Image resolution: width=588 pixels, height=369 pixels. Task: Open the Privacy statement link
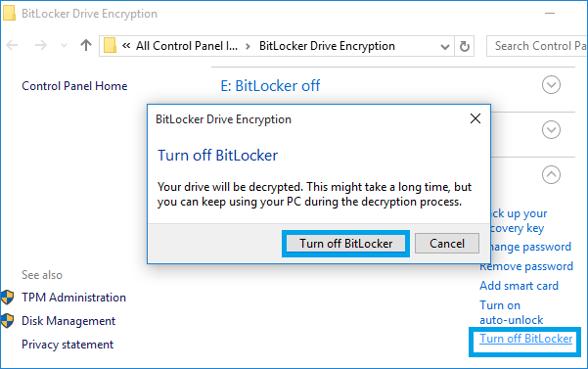pyautogui.click(x=68, y=345)
